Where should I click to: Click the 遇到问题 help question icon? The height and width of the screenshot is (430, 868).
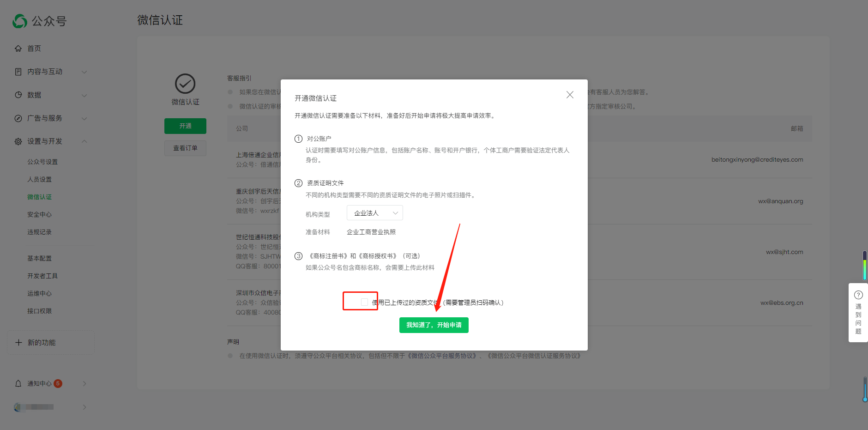coord(858,295)
